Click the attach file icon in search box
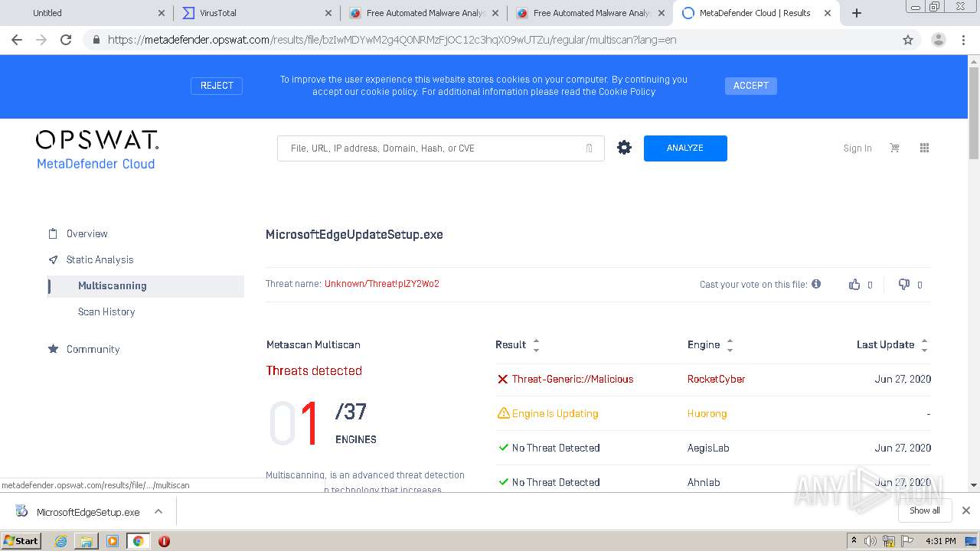Image resolution: width=980 pixels, height=551 pixels. [589, 148]
